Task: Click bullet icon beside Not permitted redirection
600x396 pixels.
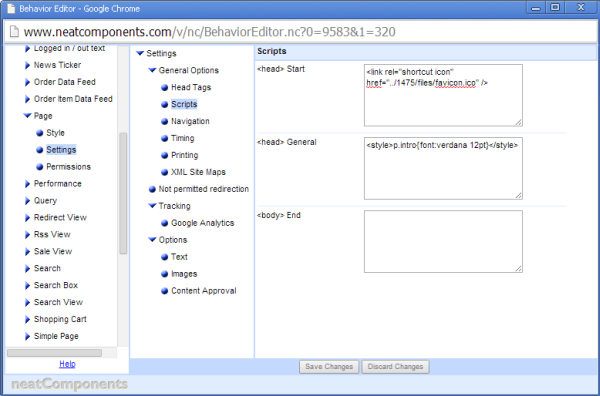Action: tap(152, 189)
